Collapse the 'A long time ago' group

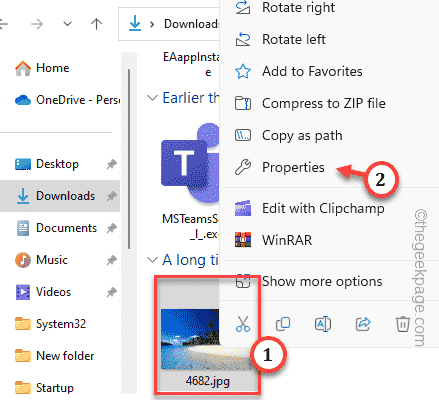[152, 260]
